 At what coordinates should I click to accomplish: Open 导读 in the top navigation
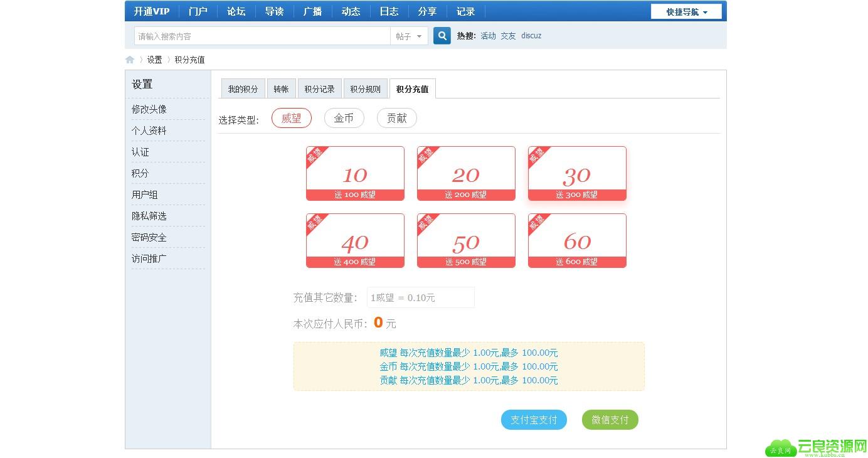click(274, 12)
